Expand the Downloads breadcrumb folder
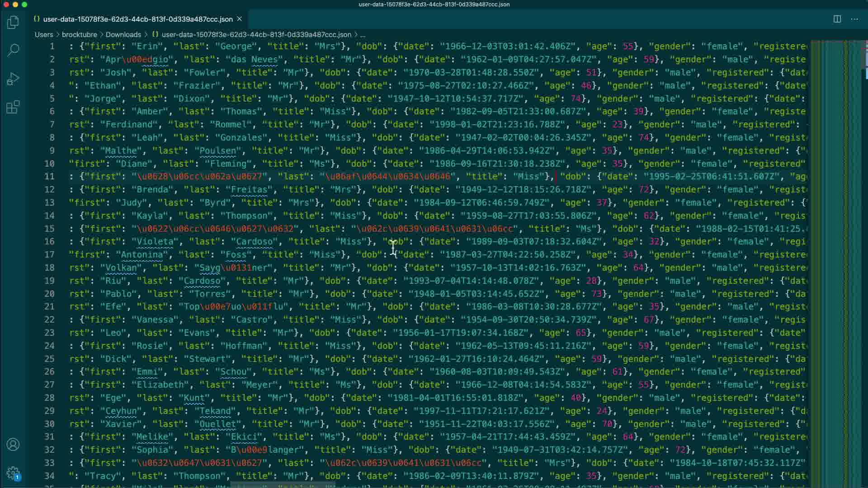Screen dimensions: 868x488 123,34
